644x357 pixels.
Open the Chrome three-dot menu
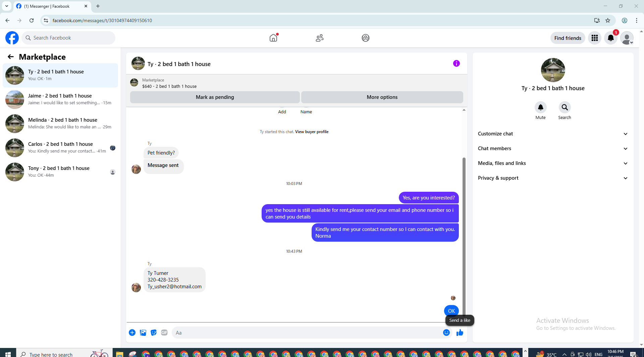click(637, 20)
